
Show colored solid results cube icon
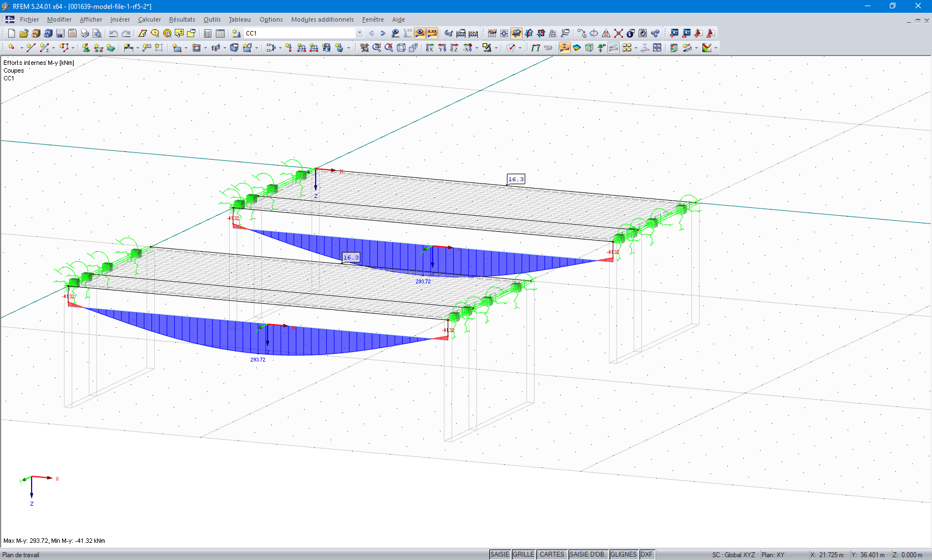coord(589,48)
